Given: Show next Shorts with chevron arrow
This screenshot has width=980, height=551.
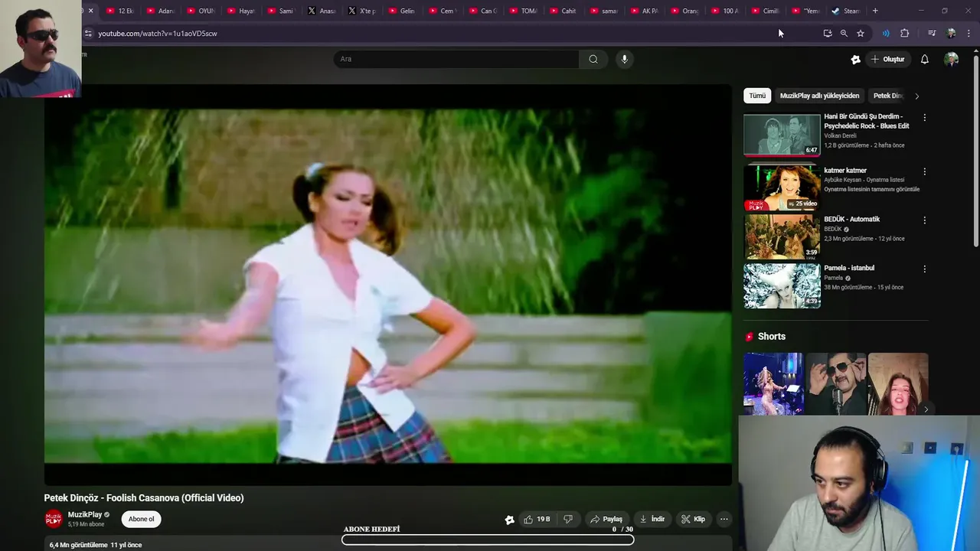Looking at the screenshot, I should point(926,409).
